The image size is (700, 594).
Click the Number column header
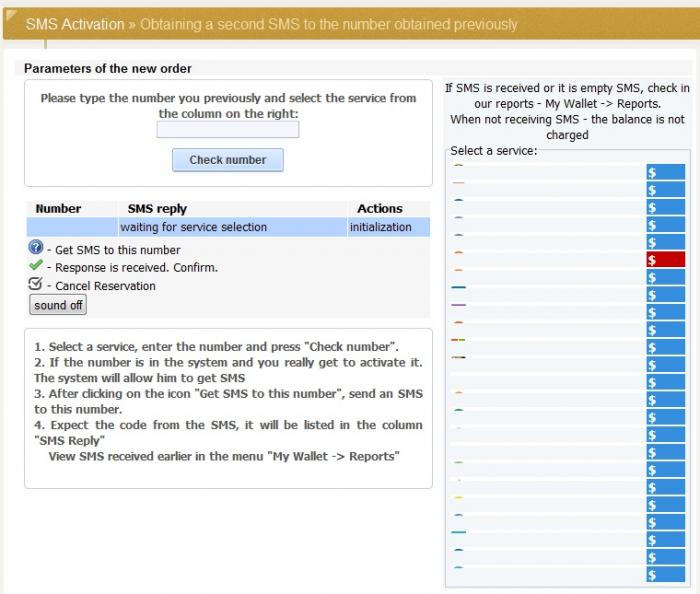coord(58,208)
